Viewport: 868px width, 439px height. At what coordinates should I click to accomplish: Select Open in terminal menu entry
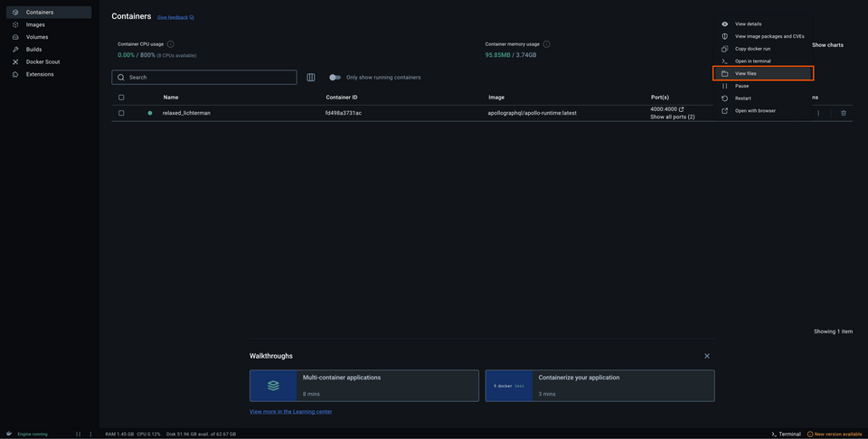752,61
